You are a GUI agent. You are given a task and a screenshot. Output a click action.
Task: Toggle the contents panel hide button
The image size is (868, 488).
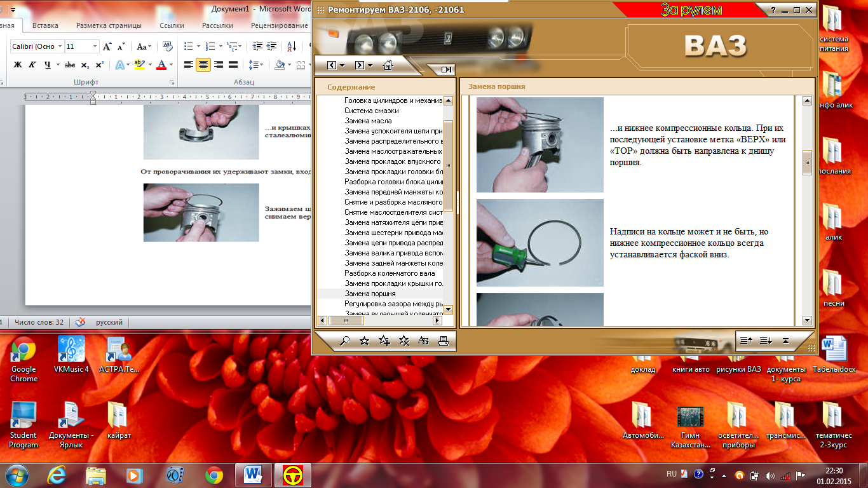[446, 69]
